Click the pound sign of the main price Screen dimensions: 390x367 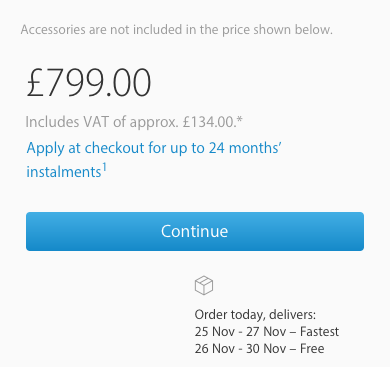pyautogui.click(x=35, y=82)
